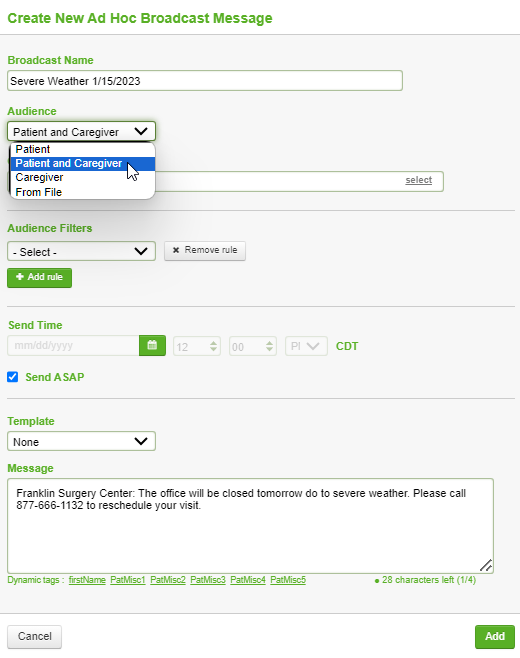The width and height of the screenshot is (520, 658).
Task: Click the Broadcast Name text field
Action: [205, 81]
